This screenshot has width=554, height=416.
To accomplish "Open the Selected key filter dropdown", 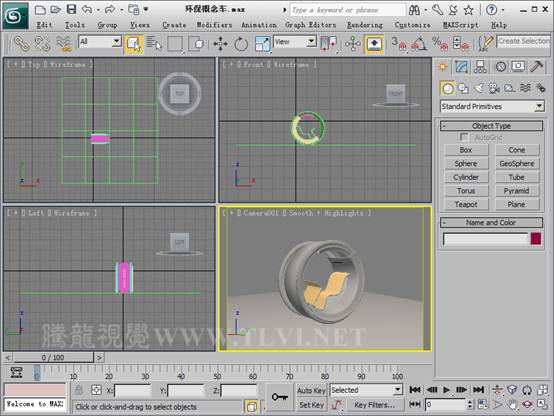I will (366, 390).
